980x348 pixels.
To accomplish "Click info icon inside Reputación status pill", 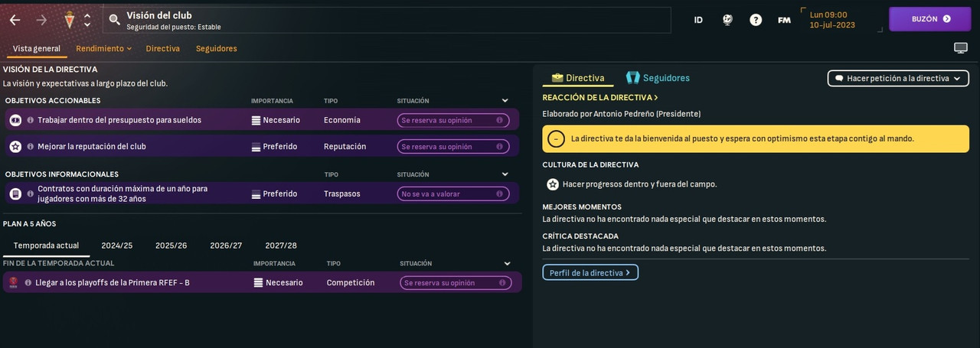I will coord(499,146).
